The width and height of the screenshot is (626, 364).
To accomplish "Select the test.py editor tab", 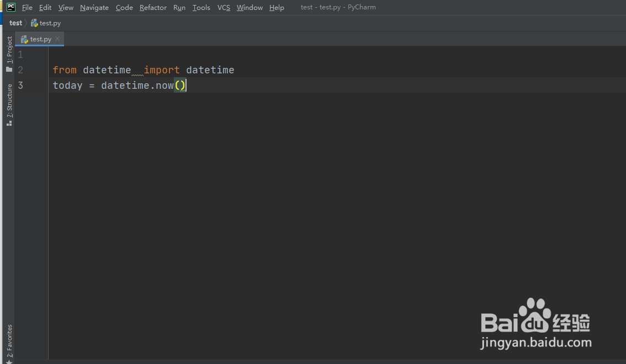I will pos(40,39).
